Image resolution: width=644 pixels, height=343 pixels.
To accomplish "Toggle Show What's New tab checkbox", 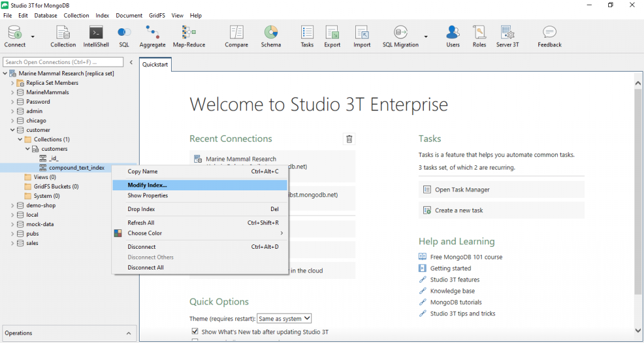I will click(x=195, y=332).
